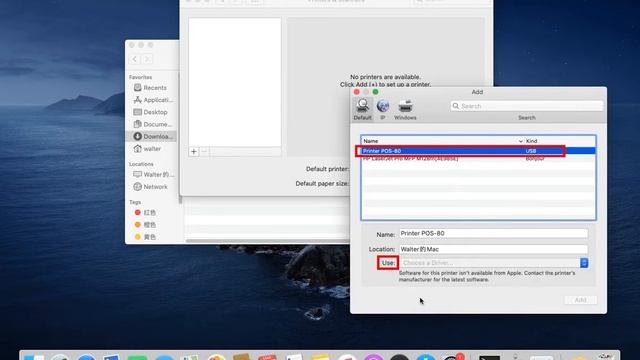The width and height of the screenshot is (640, 360).
Task: Select the Default tab in Add dialog
Action: [x=362, y=109]
